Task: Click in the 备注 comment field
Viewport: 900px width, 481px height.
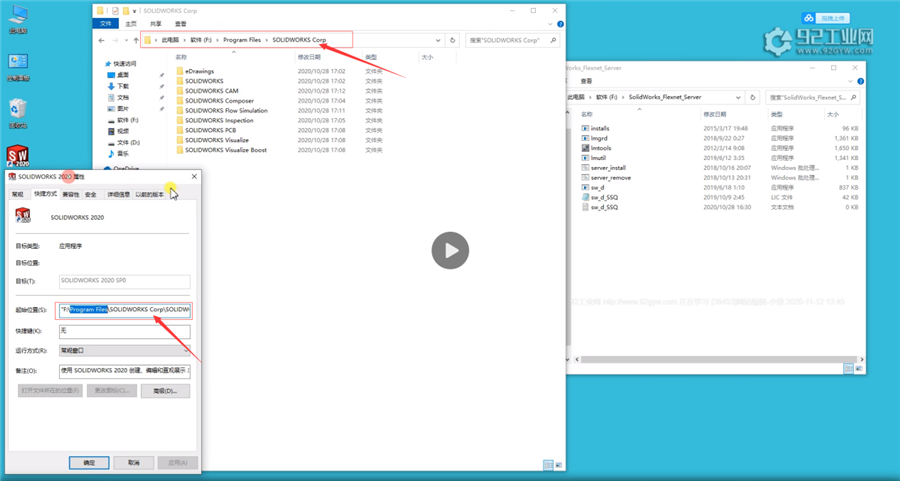Action: point(125,371)
